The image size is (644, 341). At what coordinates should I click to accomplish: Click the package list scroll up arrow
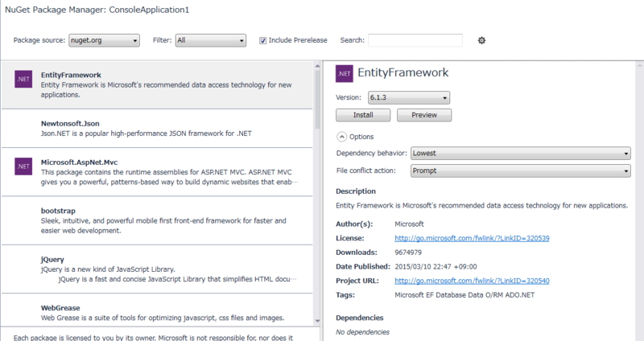pos(317,66)
